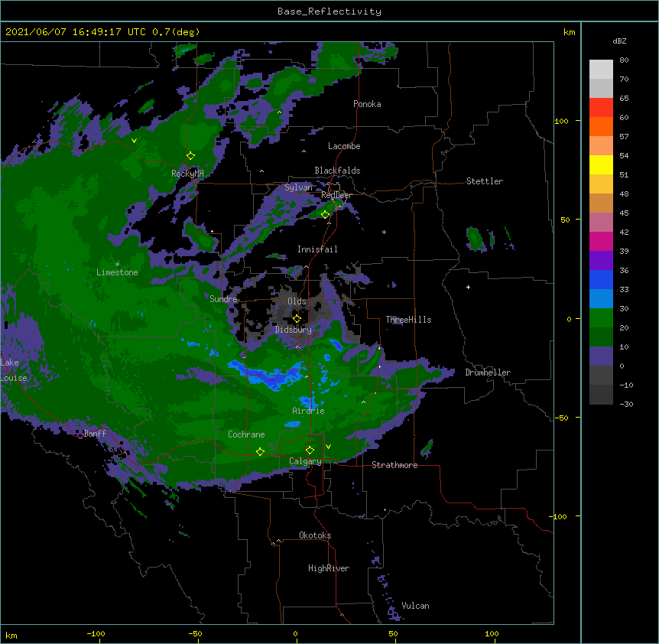
Task: Select the magenta 42 dBZ color swatch
Action: click(601, 241)
